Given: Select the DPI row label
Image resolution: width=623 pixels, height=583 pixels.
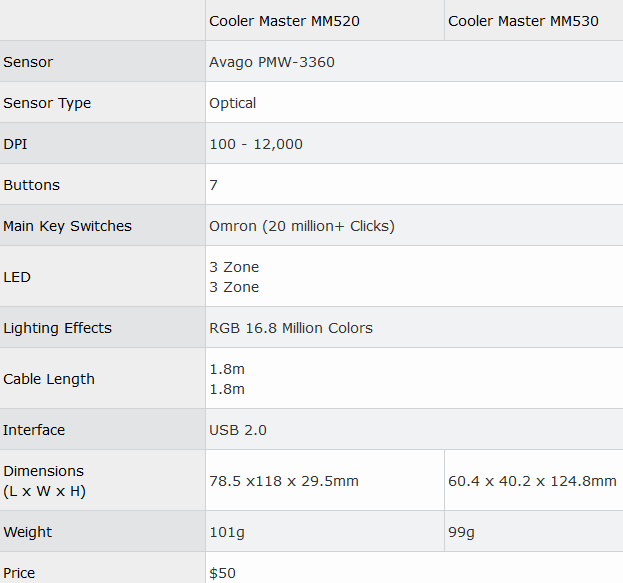Looking at the screenshot, I should [15, 144].
